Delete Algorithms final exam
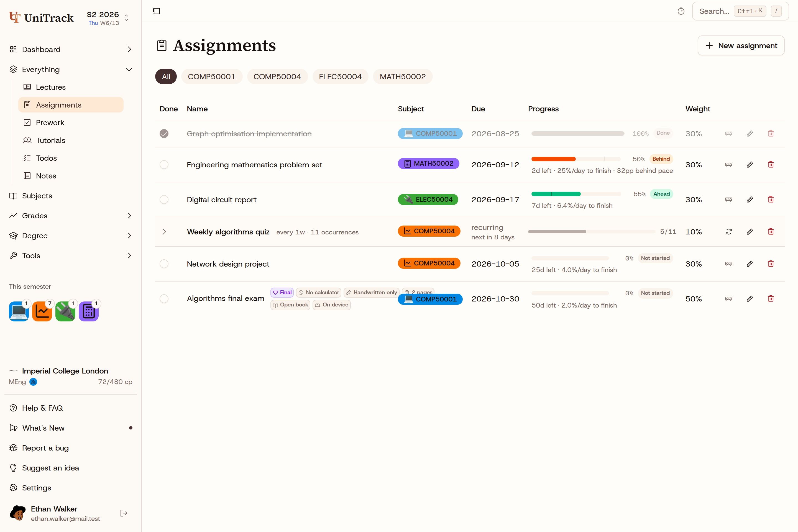Image resolution: width=798 pixels, height=532 pixels. pyautogui.click(x=771, y=299)
